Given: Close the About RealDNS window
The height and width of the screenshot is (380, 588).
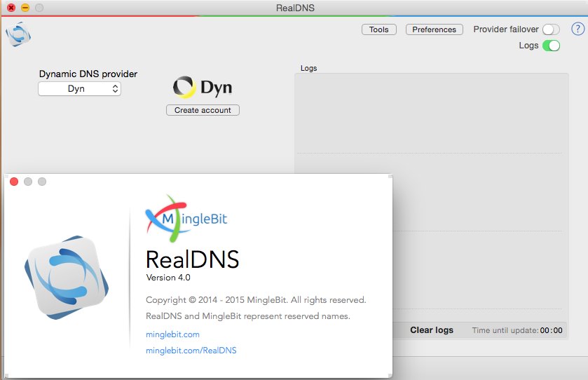Looking at the screenshot, I should point(14,182).
